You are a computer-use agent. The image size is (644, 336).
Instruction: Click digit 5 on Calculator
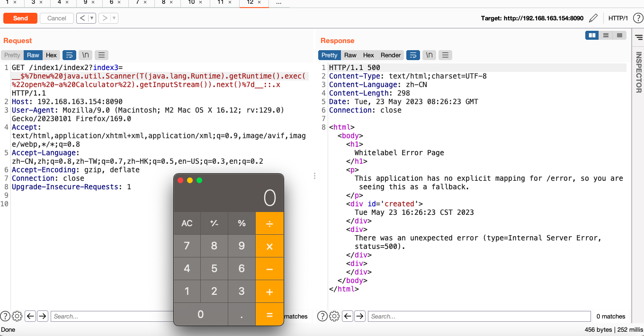[x=214, y=269]
